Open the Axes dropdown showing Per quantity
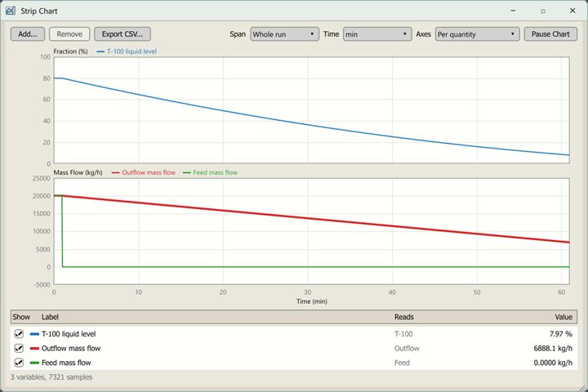Screen dimensions: 588x392 477,34
